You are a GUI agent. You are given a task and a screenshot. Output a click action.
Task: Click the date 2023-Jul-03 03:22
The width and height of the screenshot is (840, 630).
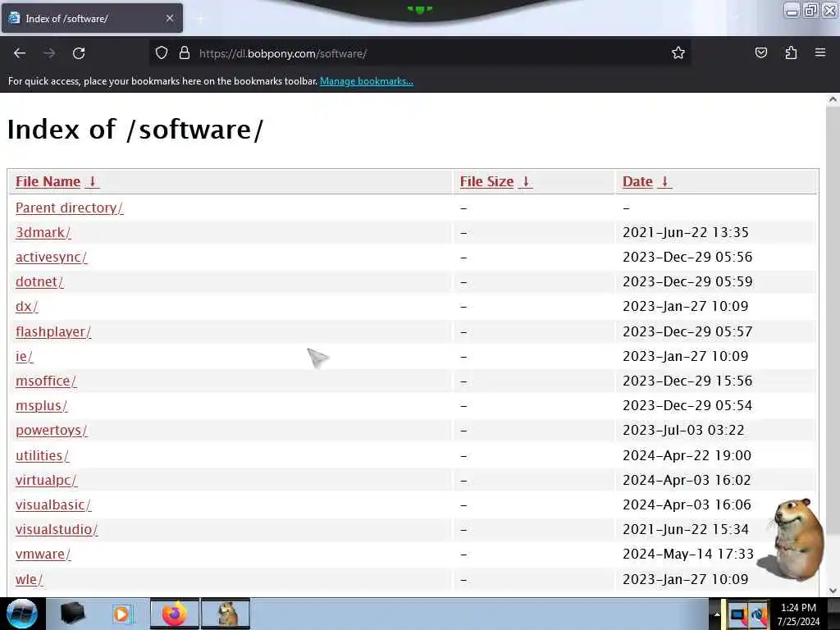click(x=683, y=430)
